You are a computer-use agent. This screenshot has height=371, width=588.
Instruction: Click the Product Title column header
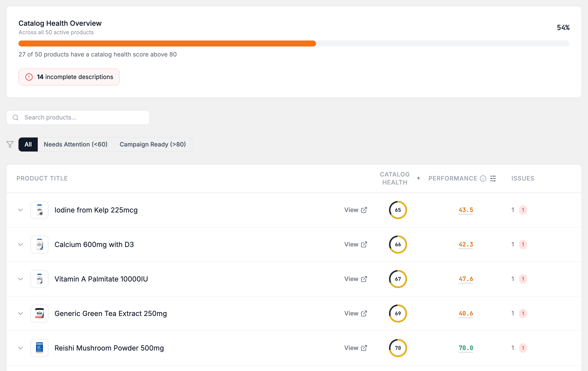point(42,178)
